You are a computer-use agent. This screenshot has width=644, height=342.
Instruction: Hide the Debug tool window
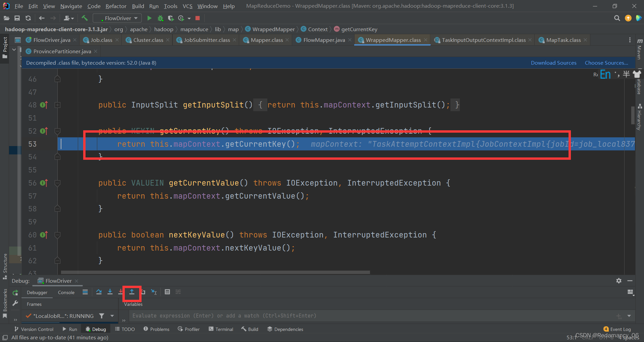pyautogui.click(x=630, y=281)
